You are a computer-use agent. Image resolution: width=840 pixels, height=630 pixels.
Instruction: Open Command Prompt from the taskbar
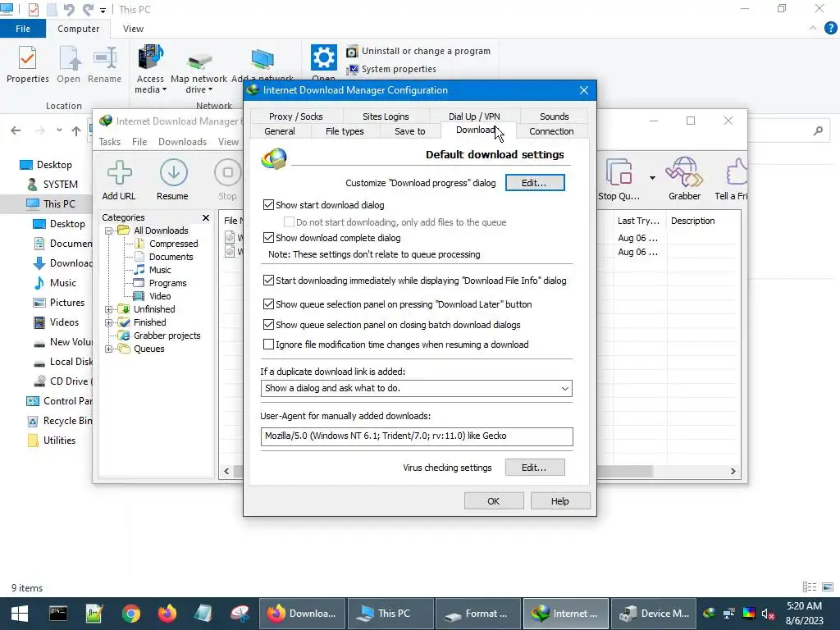point(58,614)
